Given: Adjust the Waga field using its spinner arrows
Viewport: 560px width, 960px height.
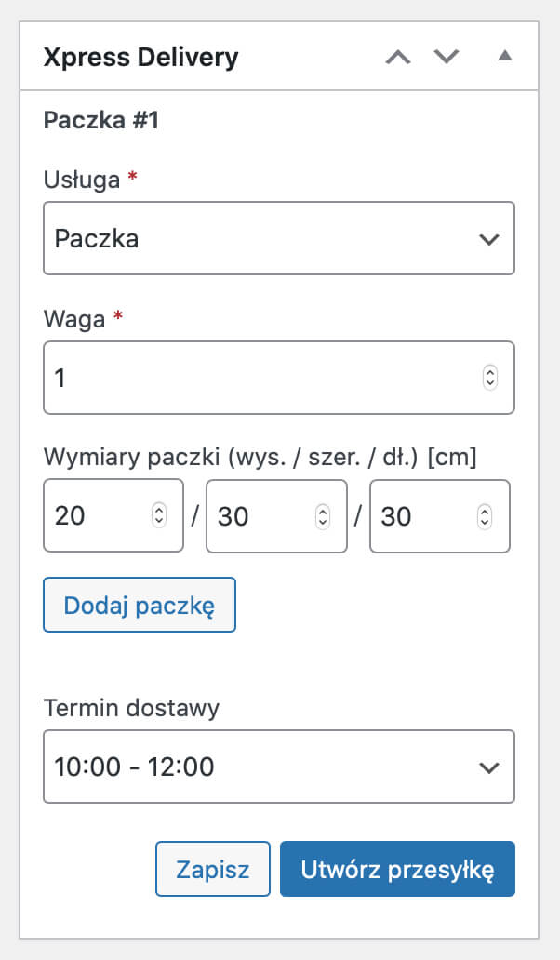Looking at the screenshot, I should pyautogui.click(x=489, y=378).
